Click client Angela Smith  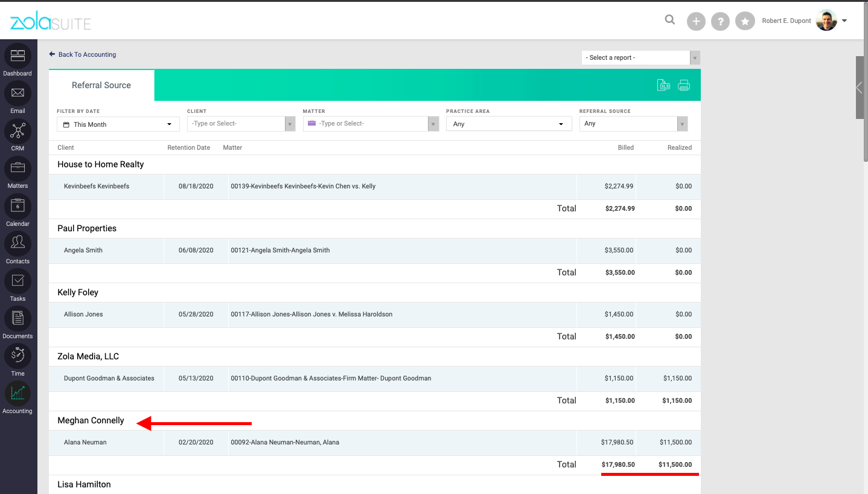pos(83,250)
